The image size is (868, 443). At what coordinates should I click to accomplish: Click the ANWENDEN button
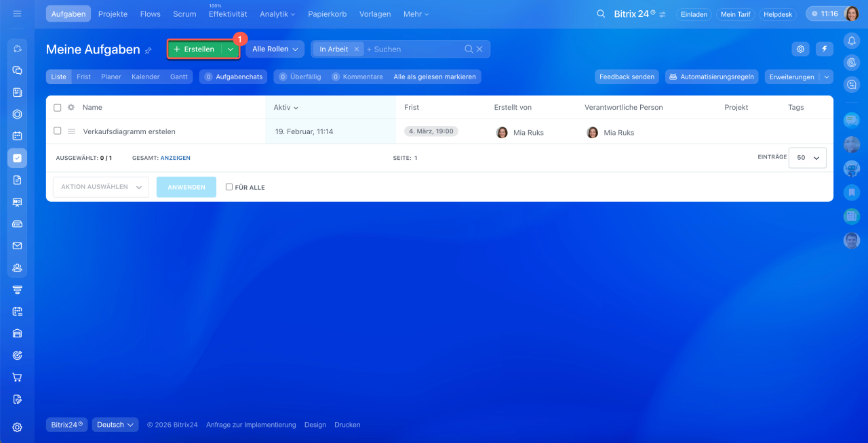pos(186,187)
